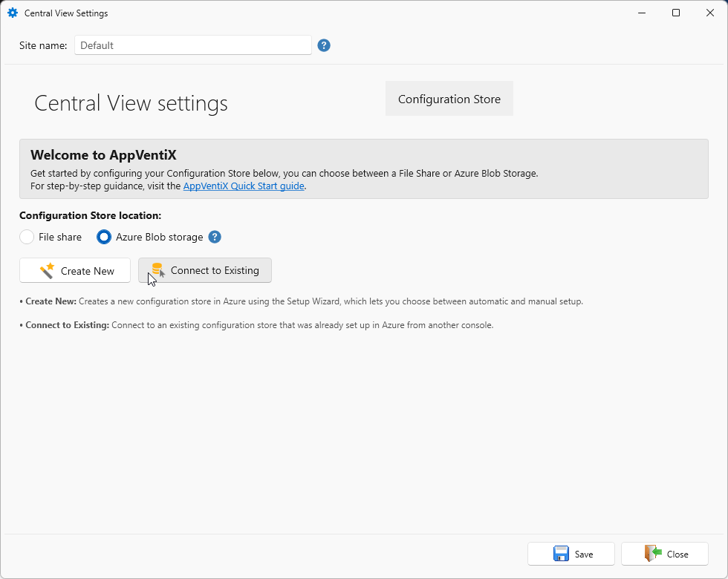Click the Save button
The width and height of the screenshot is (728, 579).
pyautogui.click(x=571, y=554)
